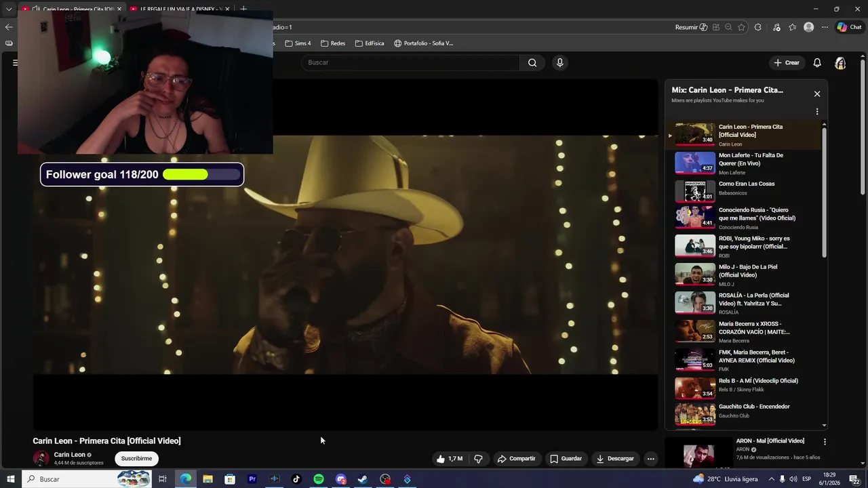Open File Explorer from the taskbar
Screen dimensions: 868x488
click(x=208, y=479)
